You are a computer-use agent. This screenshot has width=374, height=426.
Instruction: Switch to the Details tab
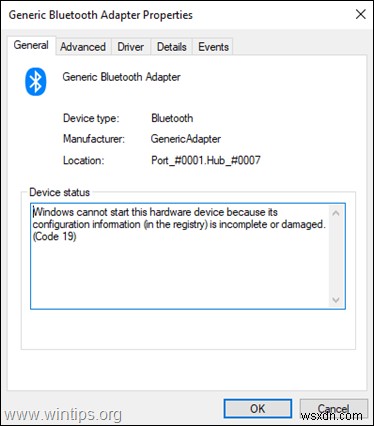(172, 47)
